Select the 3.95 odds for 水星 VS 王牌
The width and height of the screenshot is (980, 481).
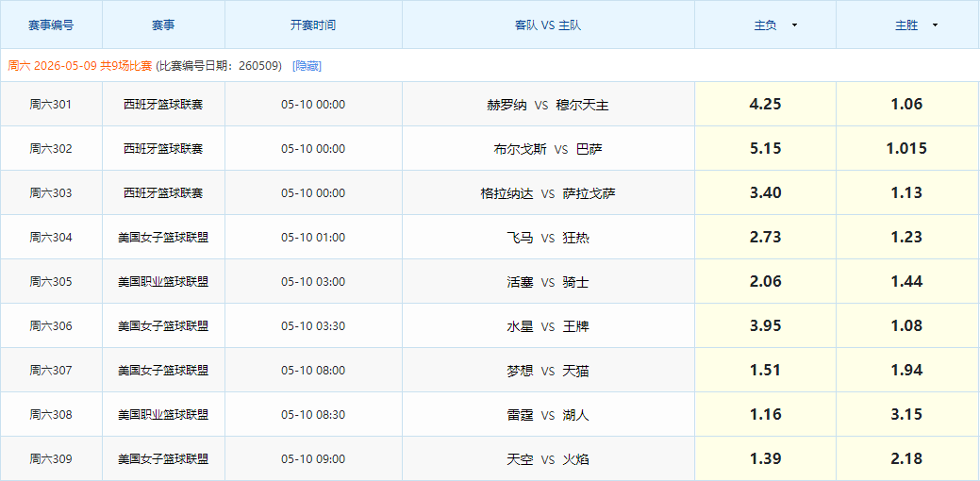click(766, 326)
